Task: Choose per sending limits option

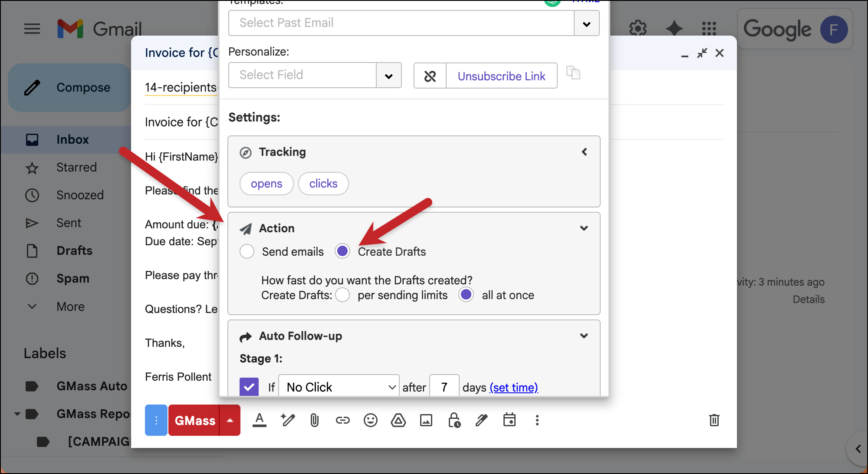Action: point(342,295)
